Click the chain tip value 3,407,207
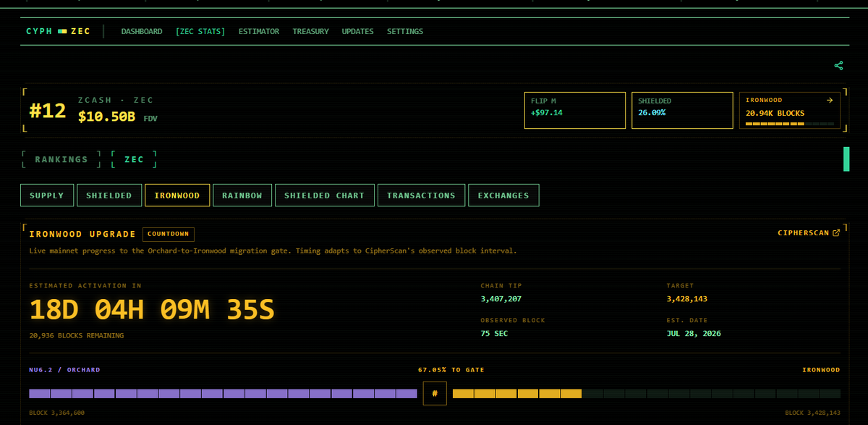Image resolution: width=868 pixels, height=425 pixels. pyautogui.click(x=501, y=299)
